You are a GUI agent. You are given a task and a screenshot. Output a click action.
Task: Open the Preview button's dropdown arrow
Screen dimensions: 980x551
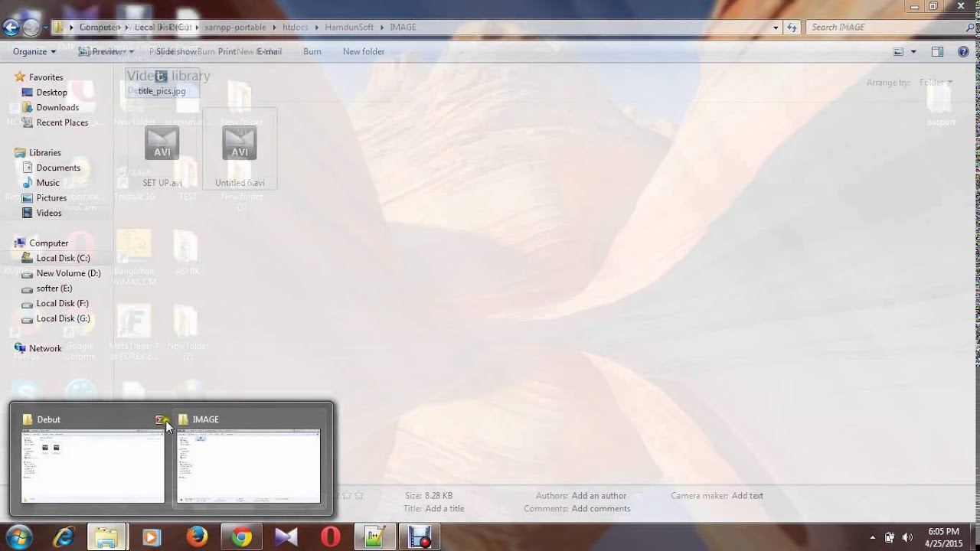point(132,51)
